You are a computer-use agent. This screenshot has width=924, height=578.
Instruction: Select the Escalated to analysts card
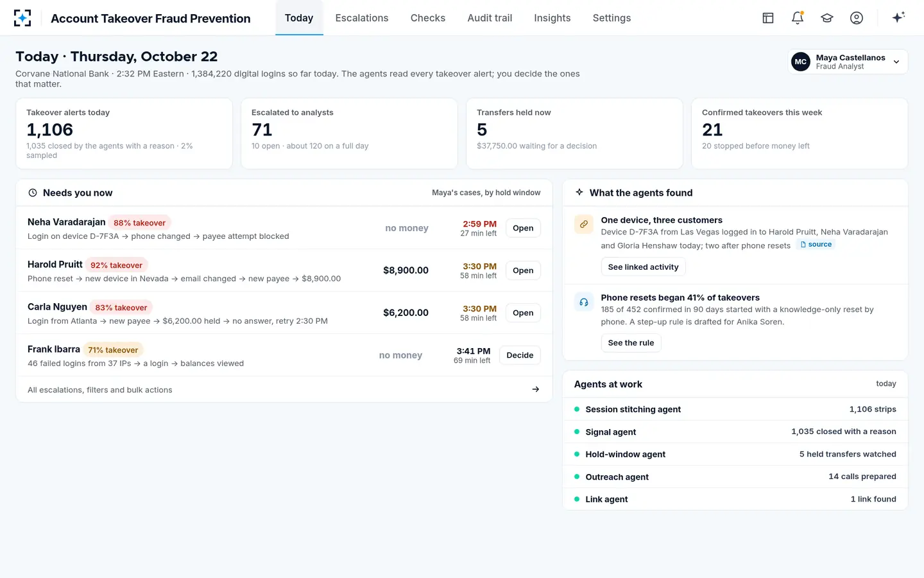(349, 134)
